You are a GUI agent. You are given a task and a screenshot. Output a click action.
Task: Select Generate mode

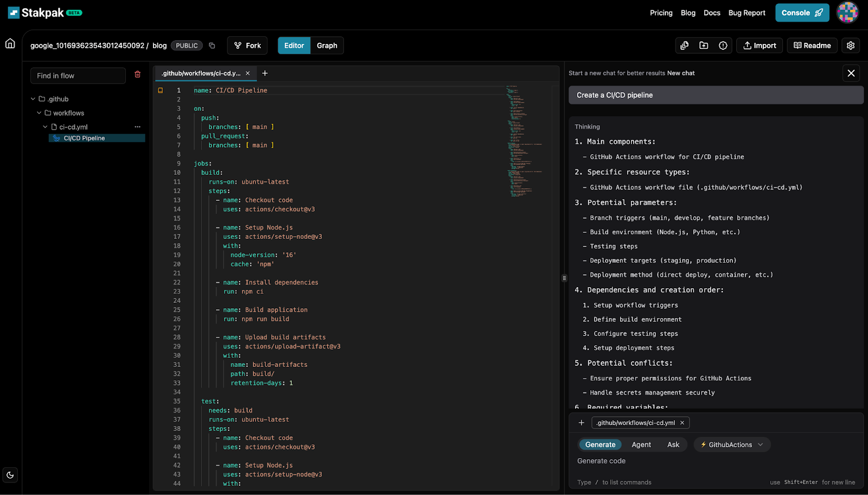[600, 445]
